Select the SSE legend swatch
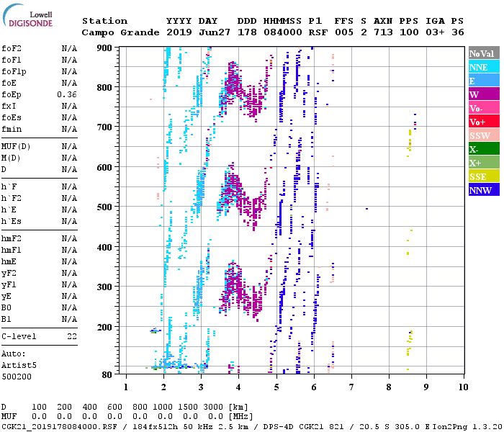 tap(484, 176)
